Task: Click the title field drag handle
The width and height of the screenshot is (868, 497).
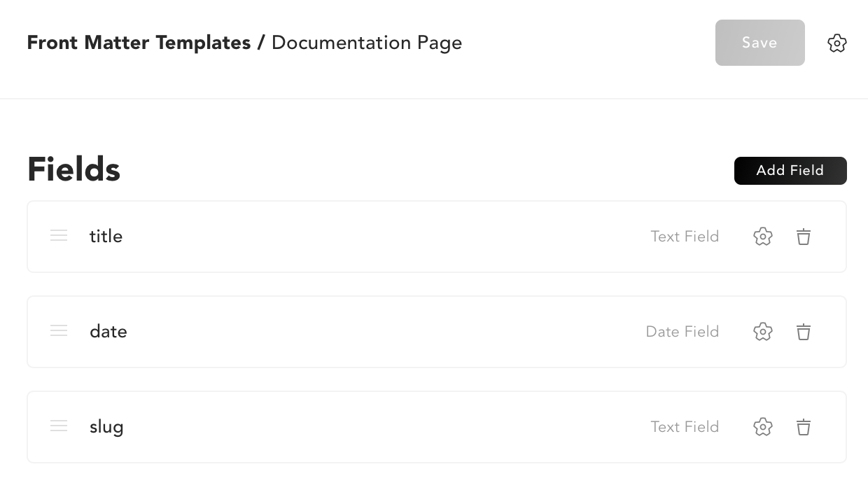Action: point(59,237)
